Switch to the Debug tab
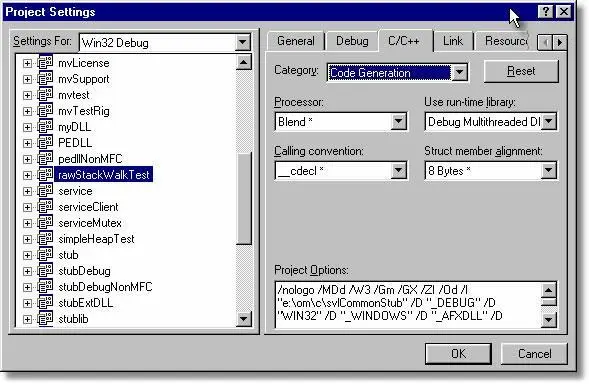This screenshot has height=384, width=589. (x=352, y=41)
